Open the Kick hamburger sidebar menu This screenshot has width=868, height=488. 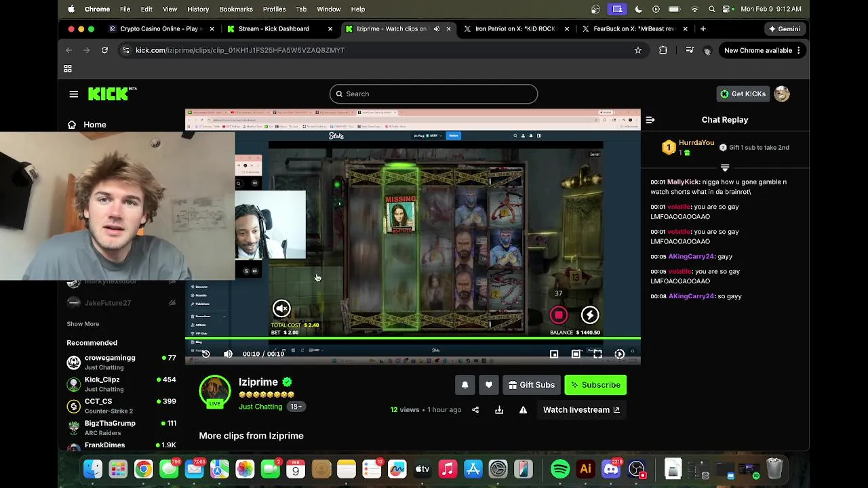[x=74, y=94]
